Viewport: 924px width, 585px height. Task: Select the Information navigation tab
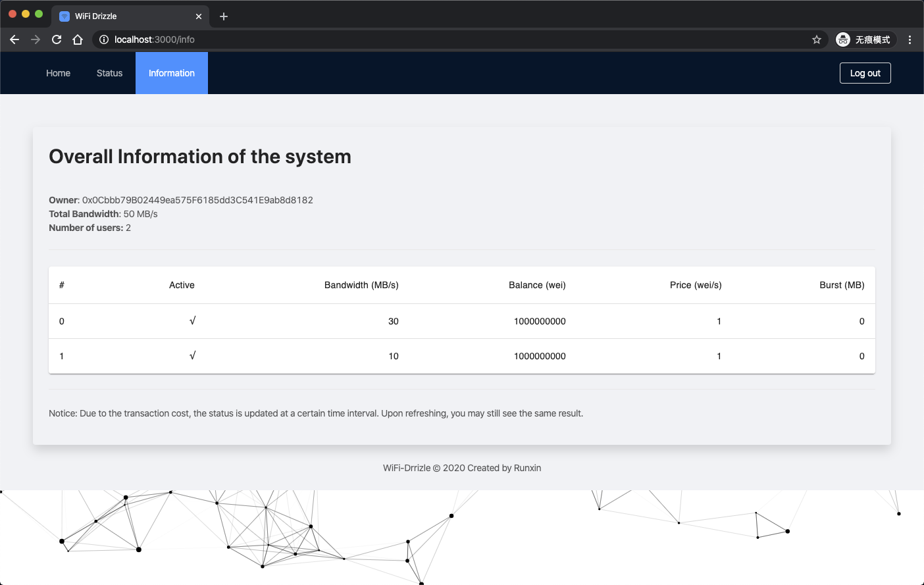171,73
